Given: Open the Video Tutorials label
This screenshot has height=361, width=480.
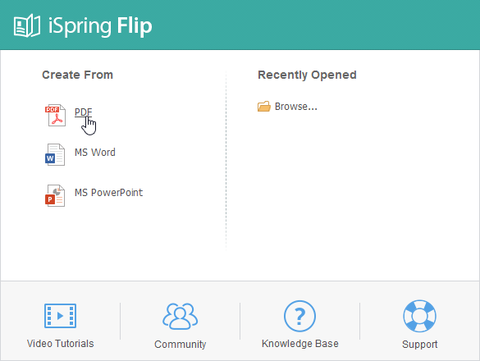Looking at the screenshot, I should click(60, 343).
